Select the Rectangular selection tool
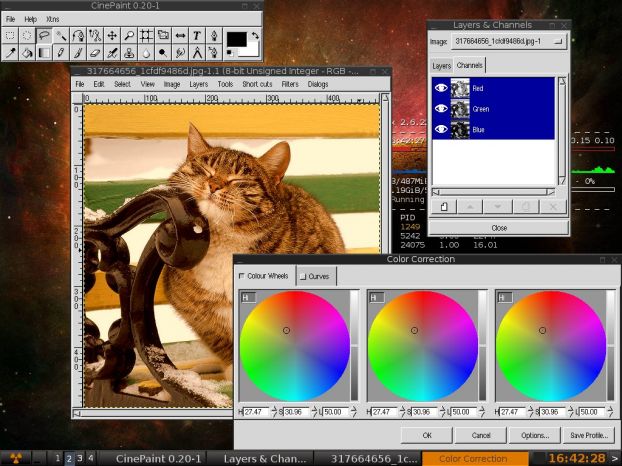 (10, 36)
